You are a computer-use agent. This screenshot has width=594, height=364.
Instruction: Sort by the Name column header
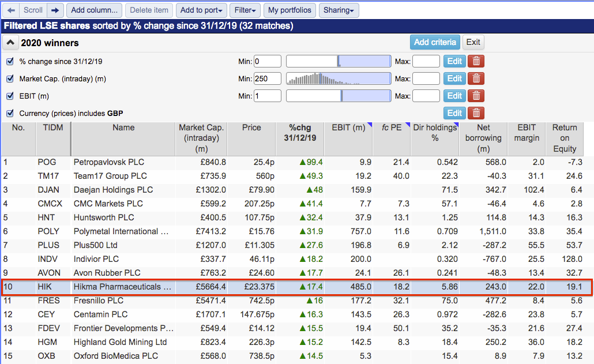[x=123, y=138]
